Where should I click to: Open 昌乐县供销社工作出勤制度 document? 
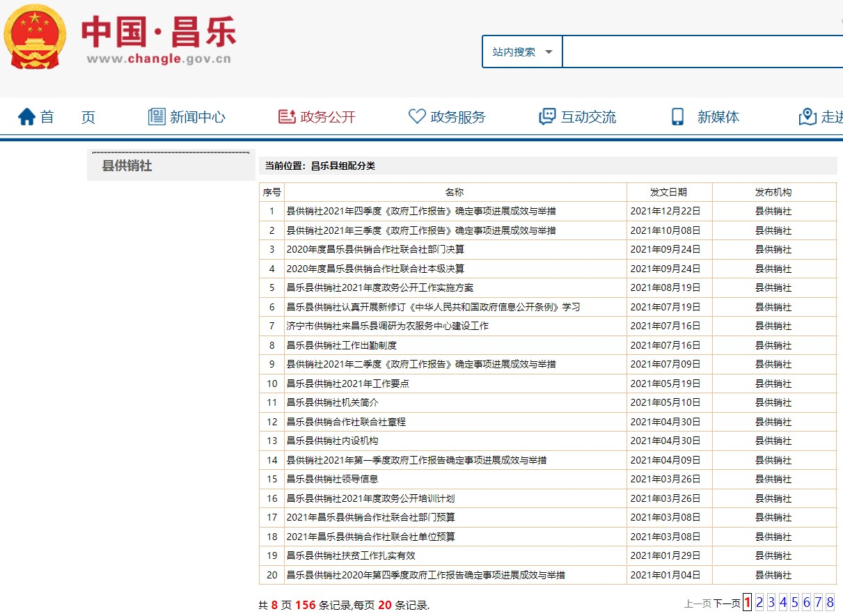[x=341, y=345]
